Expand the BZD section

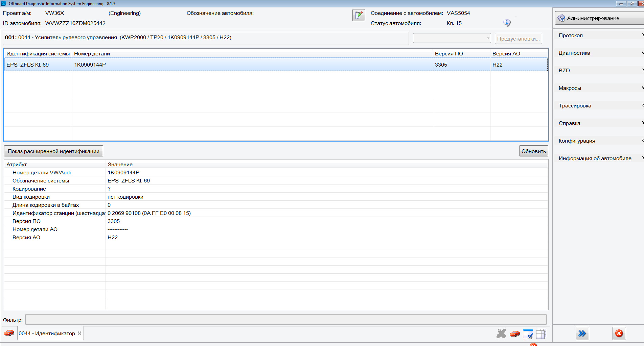[599, 71]
